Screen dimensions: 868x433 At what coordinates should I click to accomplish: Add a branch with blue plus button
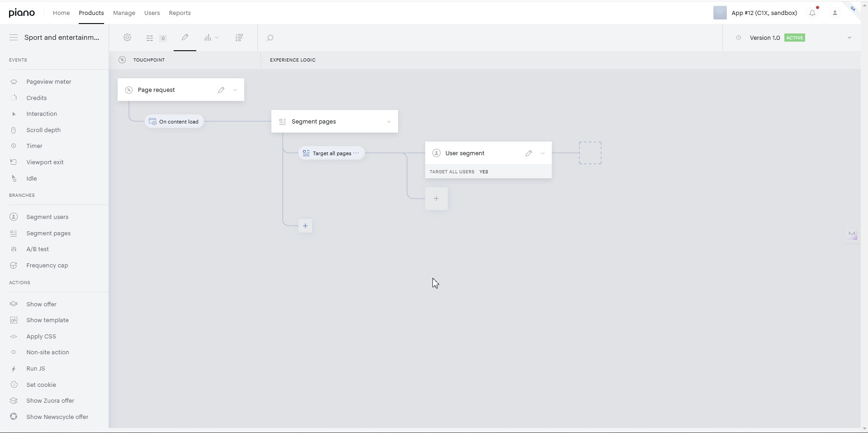pyautogui.click(x=305, y=226)
